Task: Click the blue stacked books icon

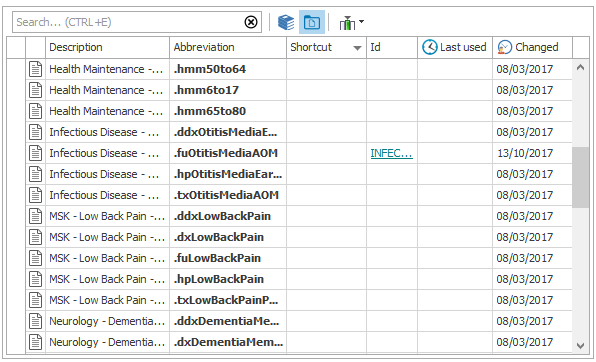Action: coord(286,22)
